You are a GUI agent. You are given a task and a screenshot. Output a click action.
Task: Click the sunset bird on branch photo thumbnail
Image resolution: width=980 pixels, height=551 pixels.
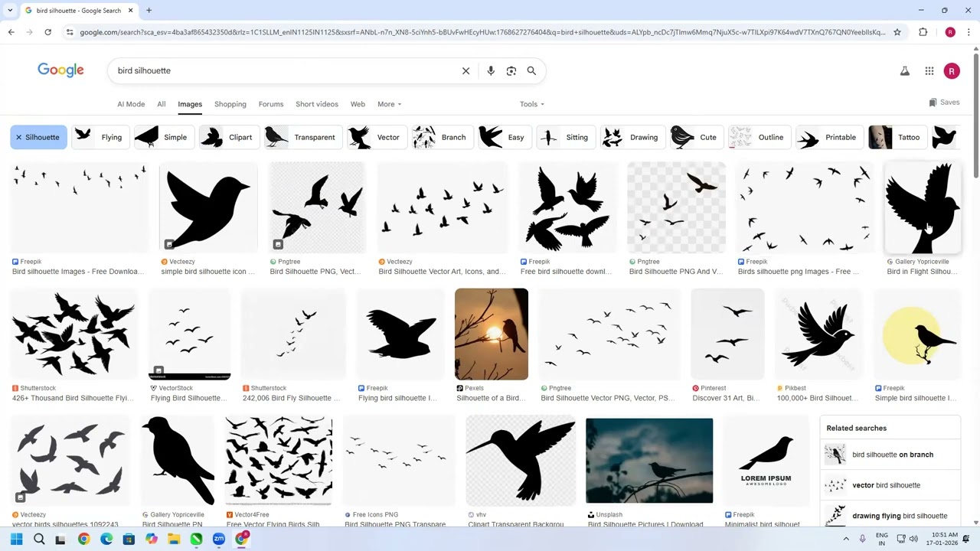[x=492, y=334]
